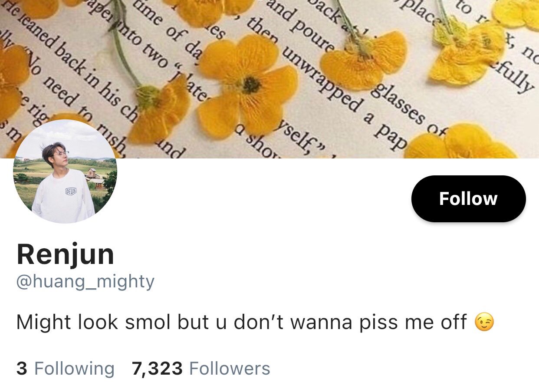Screen dimensions: 539x392
Task: Click the yellow flower at banner's top right
Action: (516, 13)
